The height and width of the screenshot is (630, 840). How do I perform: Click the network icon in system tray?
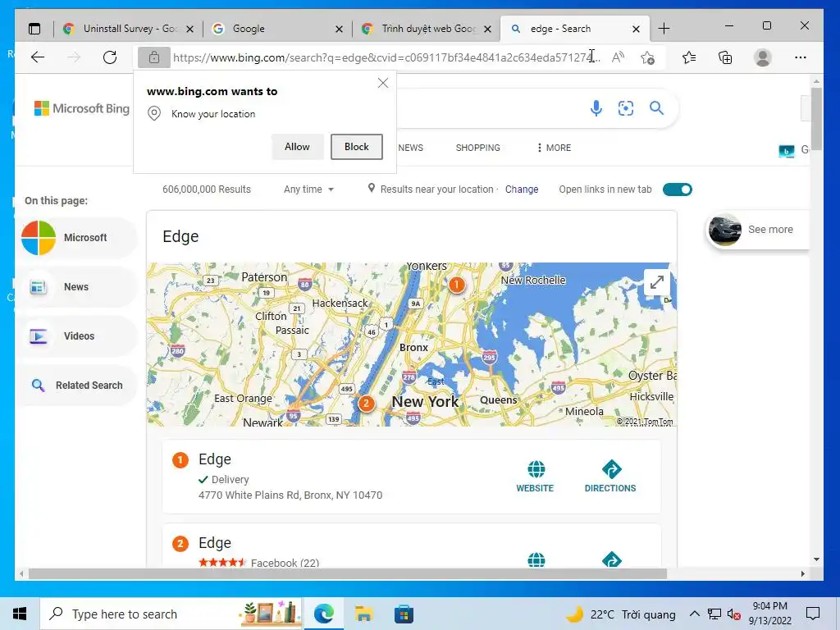pyautogui.click(x=714, y=614)
